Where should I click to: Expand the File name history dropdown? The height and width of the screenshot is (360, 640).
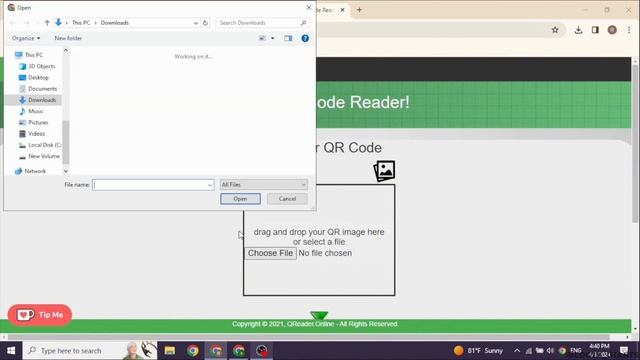point(210,185)
